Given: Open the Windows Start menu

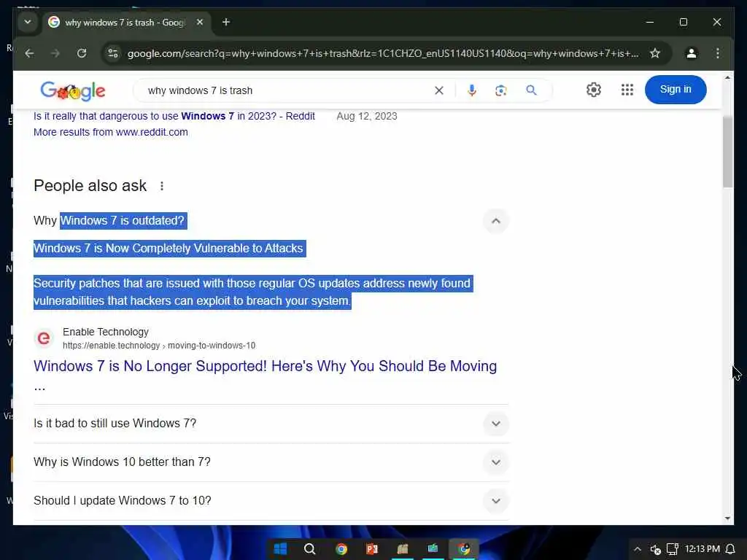Looking at the screenshot, I should click(280, 549).
